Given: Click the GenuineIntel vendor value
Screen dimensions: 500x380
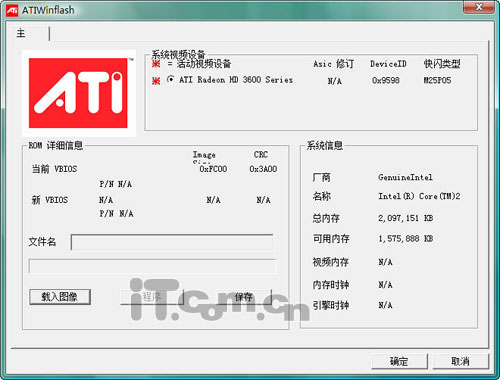Looking at the screenshot, I should tap(405, 177).
